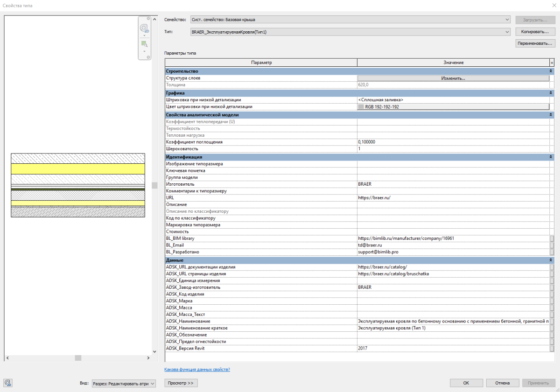Collapse the Строительство parameter group
The width and height of the screenshot is (560, 392).
(x=551, y=71)
